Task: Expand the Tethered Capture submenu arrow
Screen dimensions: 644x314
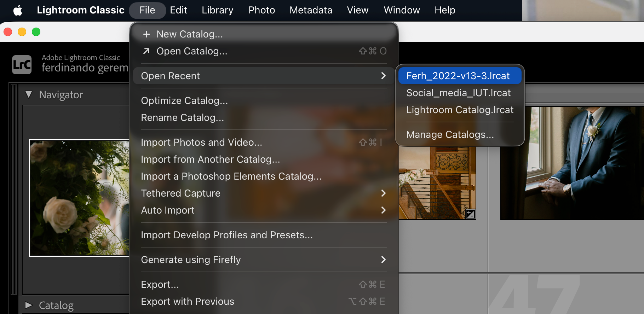Action: (383, 193)
